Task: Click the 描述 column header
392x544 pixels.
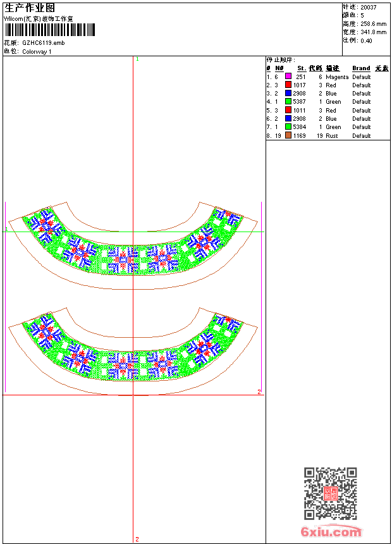Action: 333,68
